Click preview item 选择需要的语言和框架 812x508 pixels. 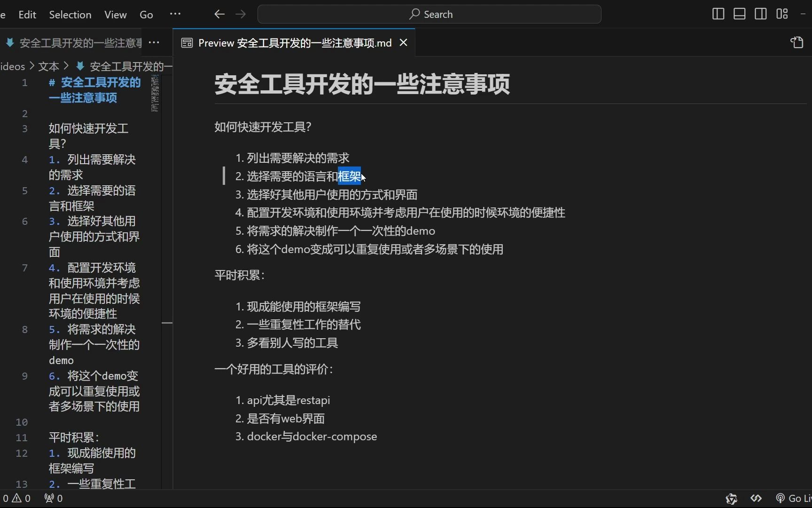304,176
